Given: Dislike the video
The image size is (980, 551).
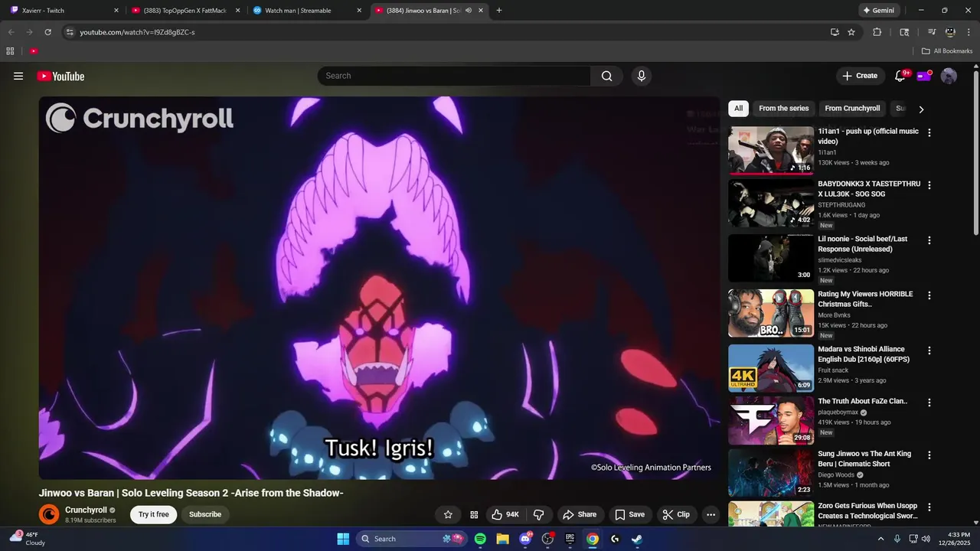Looking at the screenshot, I should [x=539, y=514].
